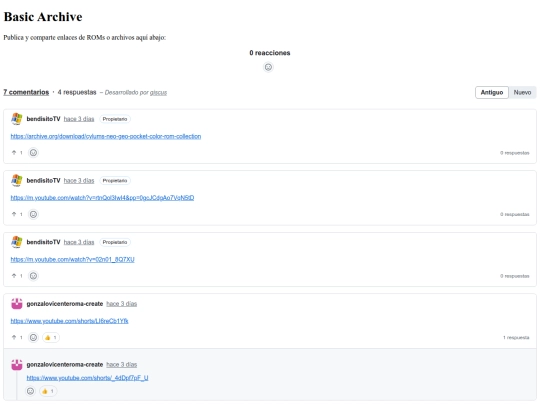
Task: Click timestamp of the gonzalovicenteroma-create reply
Action: pyautogui.click(x=122, y=364)
